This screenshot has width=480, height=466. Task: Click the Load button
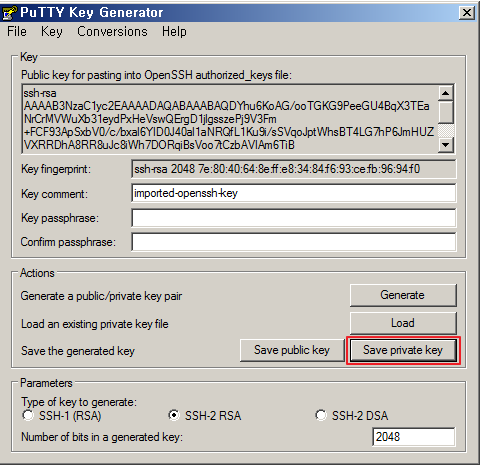pos(403,323)
